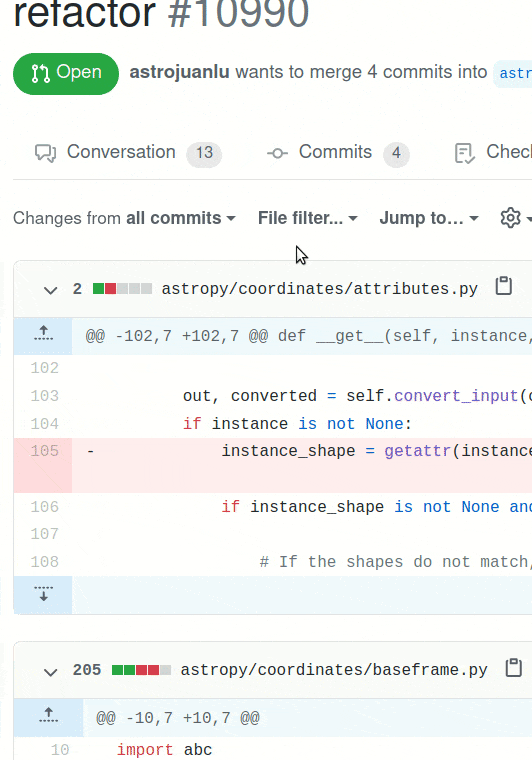Screen dimensions: 532x760
Task: Click the '@@ -10,7 +10,7 @@' hunk header
Action: (178, 717)
